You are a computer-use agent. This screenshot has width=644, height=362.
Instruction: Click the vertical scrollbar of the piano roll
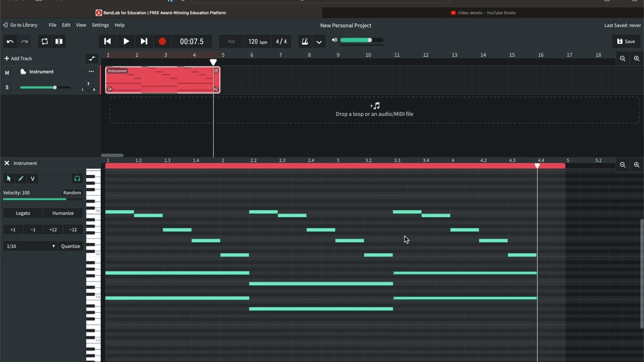point(641,274)
